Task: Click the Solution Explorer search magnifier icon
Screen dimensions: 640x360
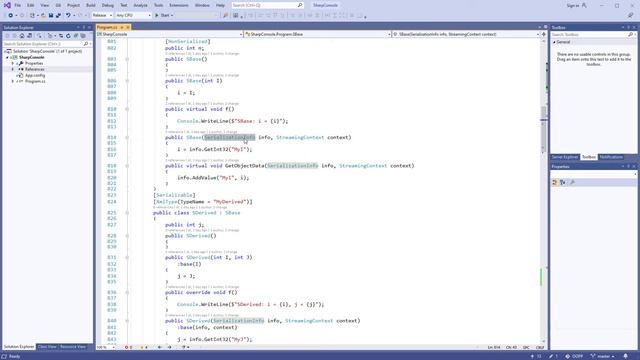Action: point(85,44)
